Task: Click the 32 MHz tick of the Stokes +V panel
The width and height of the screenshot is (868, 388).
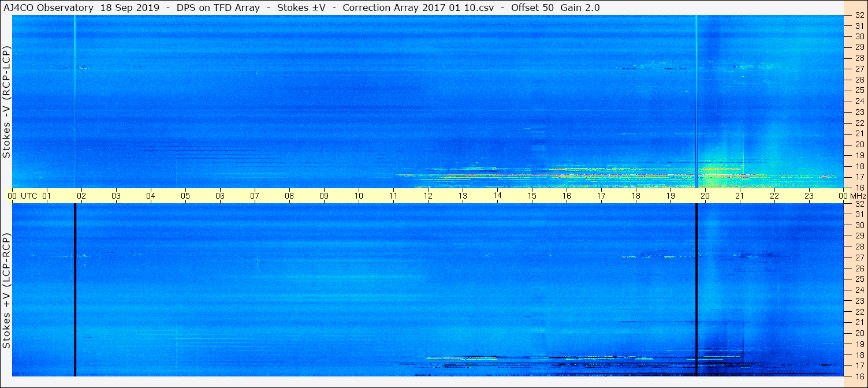Action: [859, 204]
